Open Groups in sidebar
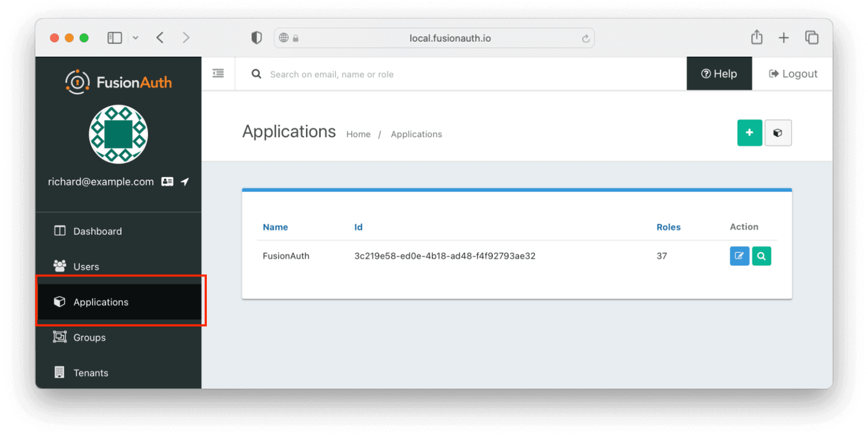The image size is (868, 442). [118, 337]
